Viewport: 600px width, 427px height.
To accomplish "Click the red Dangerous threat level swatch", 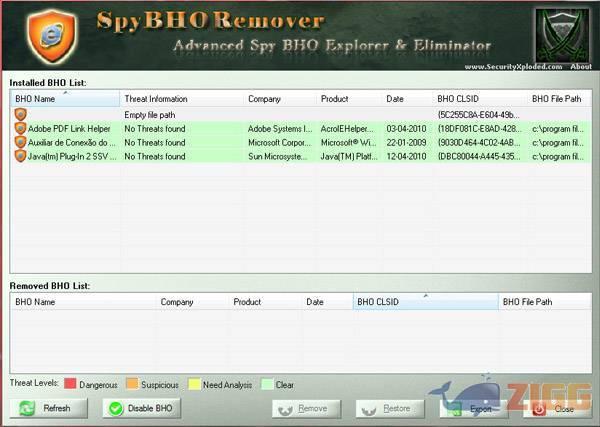I will 70,384.
